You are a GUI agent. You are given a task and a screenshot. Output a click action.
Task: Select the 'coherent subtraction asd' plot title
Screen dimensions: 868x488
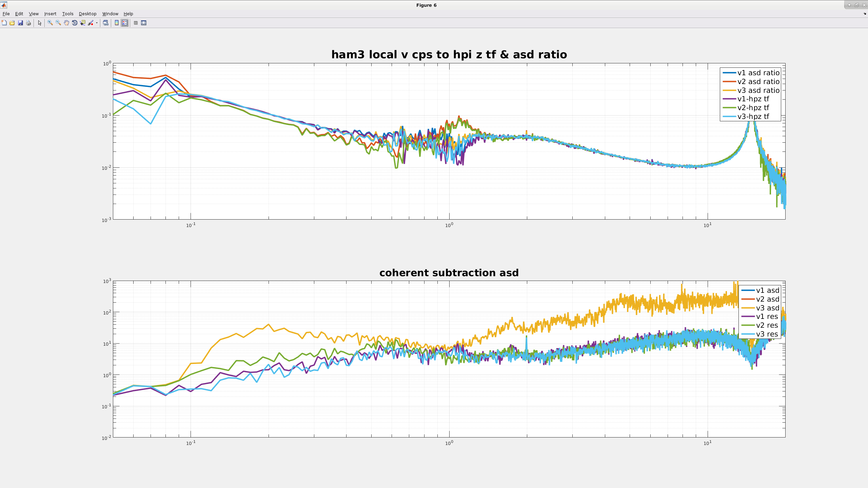[x=449, y=273]
